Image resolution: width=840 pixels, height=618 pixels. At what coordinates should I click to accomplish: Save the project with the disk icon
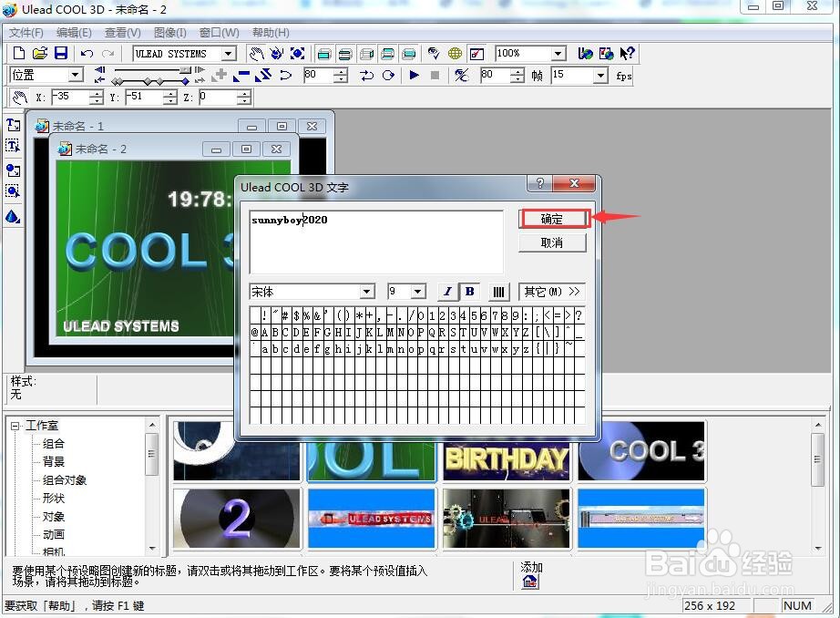(x=61, y=53)
